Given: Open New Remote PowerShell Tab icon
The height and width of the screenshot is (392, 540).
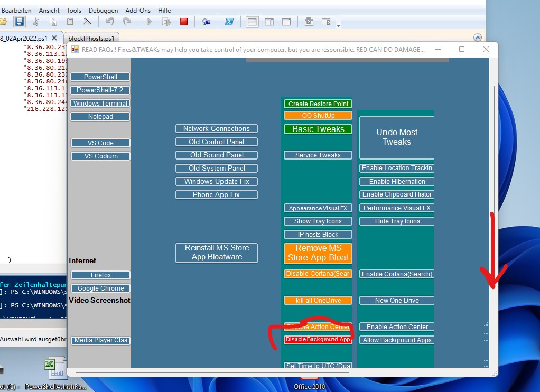Looking at the screenshot, I should 206,22.
